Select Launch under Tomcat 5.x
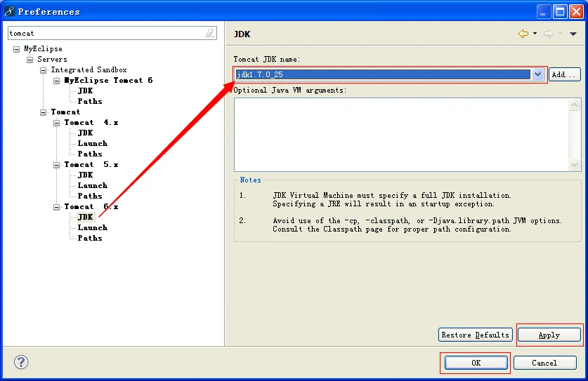Viewport: 588px width, 381px height. [92, 185]
